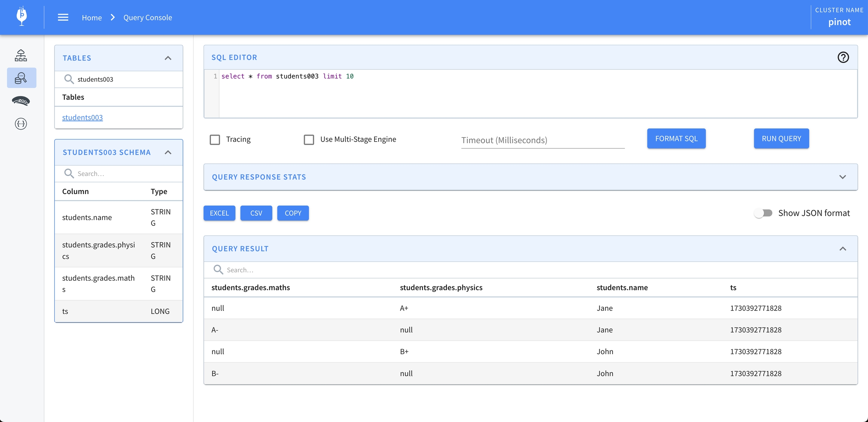Click the Query Console breadcrumb
Viewport: 868px width, 422px height.
(148, 18)
